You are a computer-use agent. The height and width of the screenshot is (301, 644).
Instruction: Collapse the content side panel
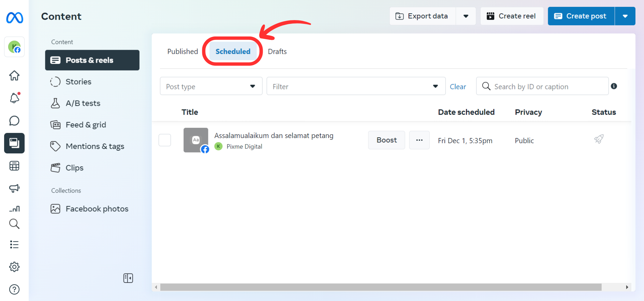coord(128,278)
